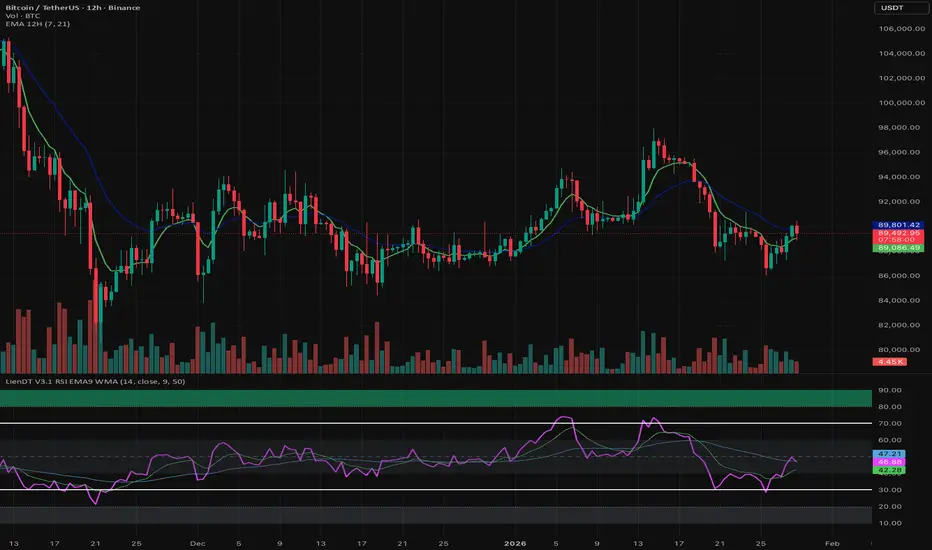932x550 pixels.
Task: Click the green 42.28 RSI value label
Action: click(888, 469)
